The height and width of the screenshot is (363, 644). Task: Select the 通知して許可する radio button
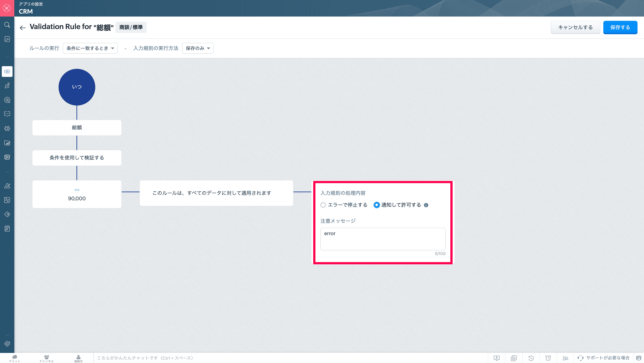click(x=377, y=205)
